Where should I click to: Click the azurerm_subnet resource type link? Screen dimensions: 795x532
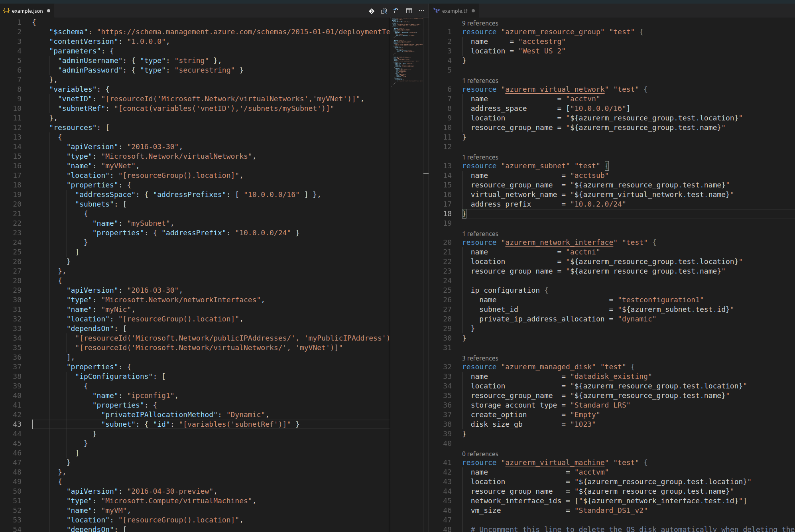[535, 166]
